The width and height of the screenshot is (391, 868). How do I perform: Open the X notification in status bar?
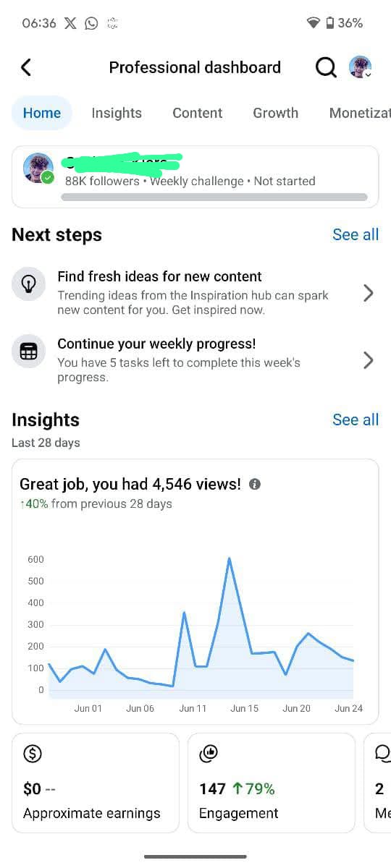click(70, 23)
